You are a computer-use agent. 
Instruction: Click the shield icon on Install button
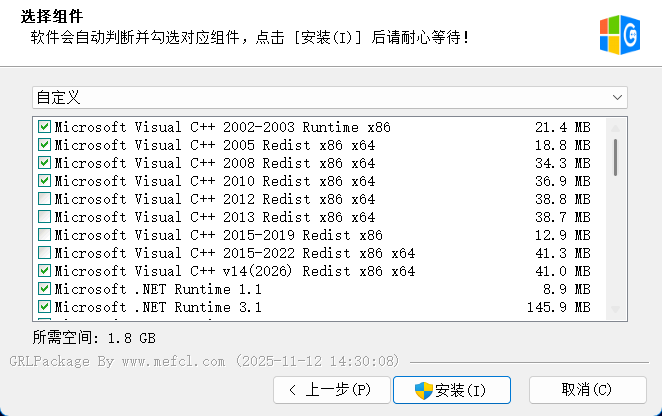pyautogui.click(x=422, y=389)
